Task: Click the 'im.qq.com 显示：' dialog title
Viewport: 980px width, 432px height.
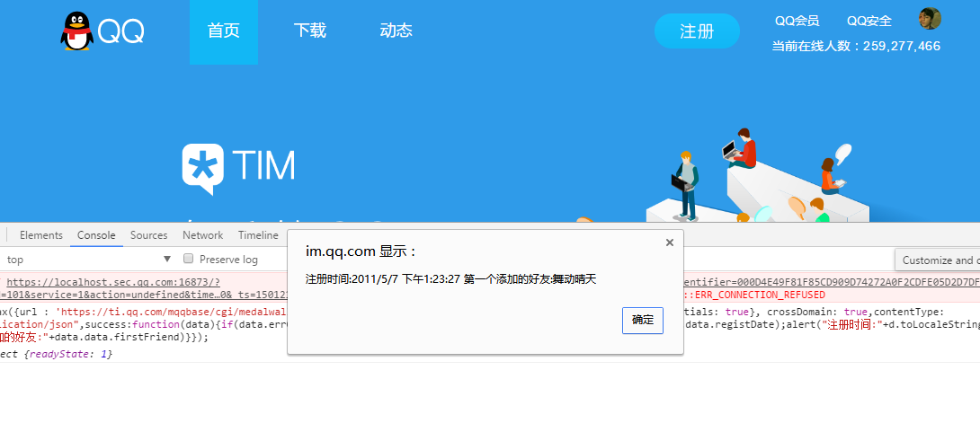Action: (361, 251)
